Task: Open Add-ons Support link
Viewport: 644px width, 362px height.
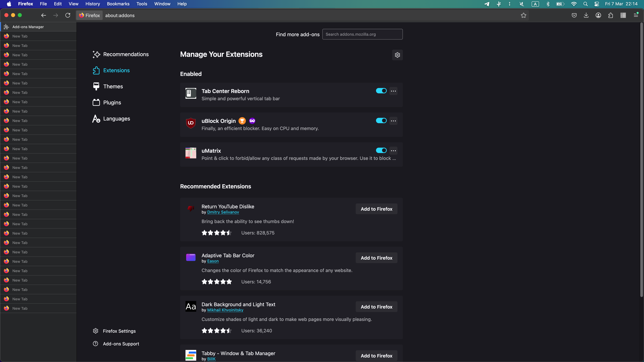Action: pyautogui.click(x=116, y=344)
